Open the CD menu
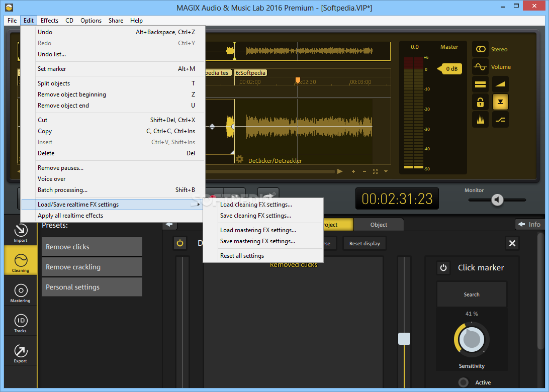The image size is (549, 392). 69,20
